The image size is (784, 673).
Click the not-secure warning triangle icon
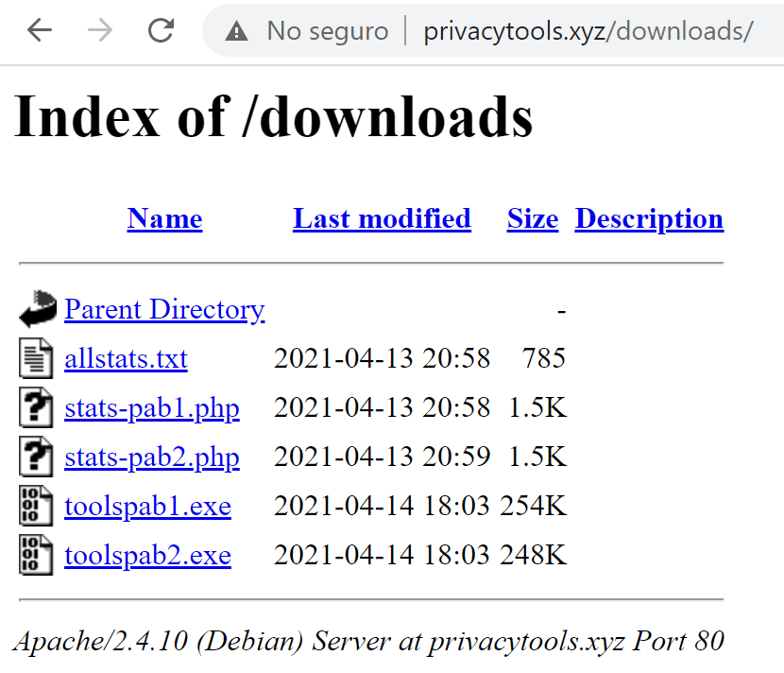click(236, 31)
